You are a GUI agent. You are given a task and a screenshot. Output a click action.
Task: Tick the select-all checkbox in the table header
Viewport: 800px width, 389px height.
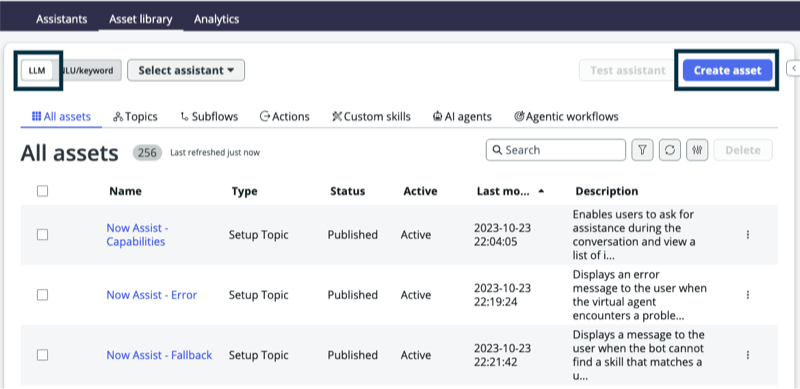42,191
